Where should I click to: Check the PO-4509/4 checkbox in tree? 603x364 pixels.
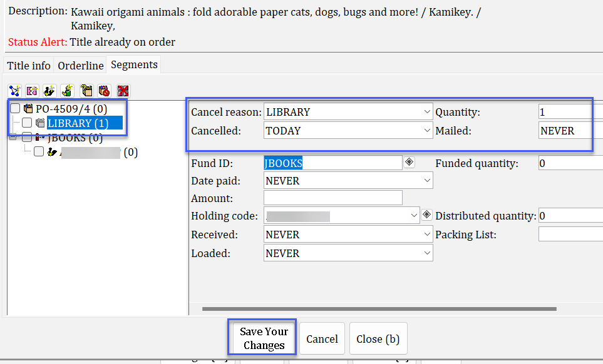pos(16,109)
